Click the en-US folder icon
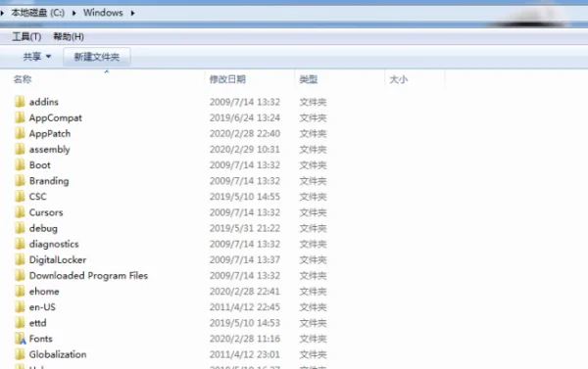The width and height of the screenshot is (588, 369). click(x=20, y=306)
